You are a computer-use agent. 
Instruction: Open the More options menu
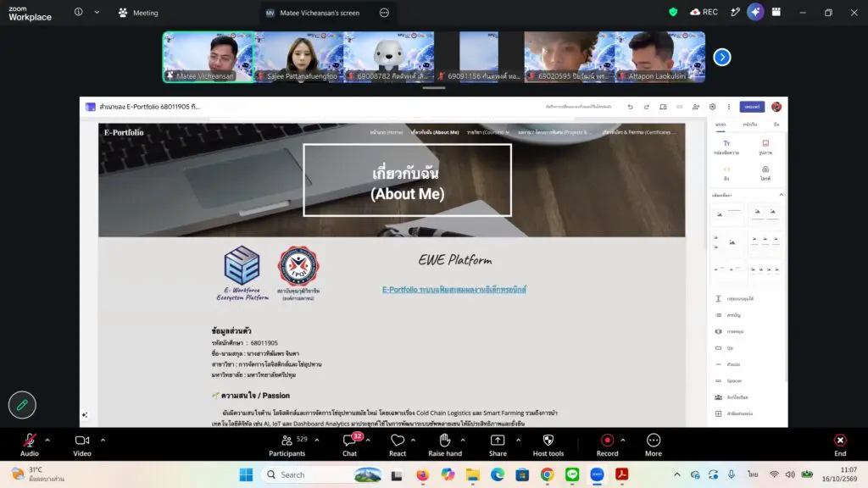point(654,445)
